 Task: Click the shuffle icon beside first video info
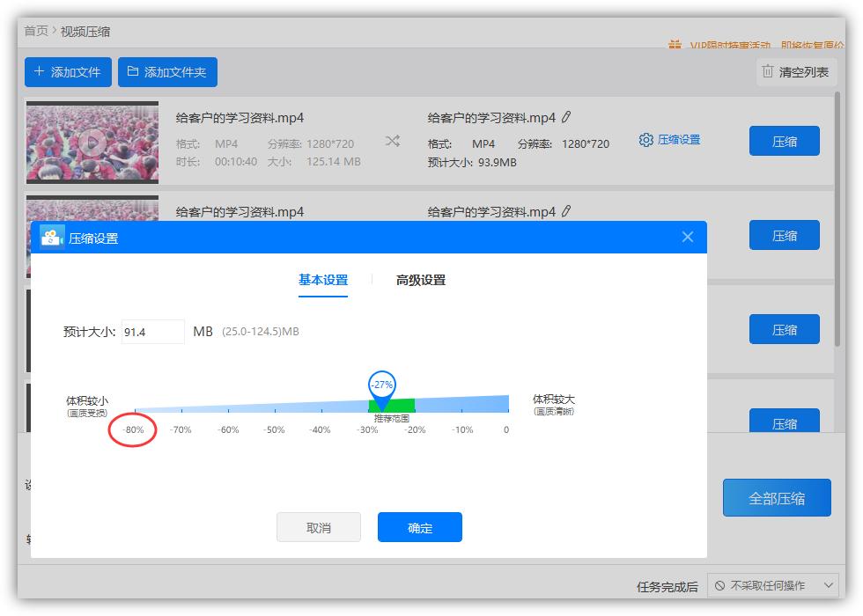coord(393,143)
